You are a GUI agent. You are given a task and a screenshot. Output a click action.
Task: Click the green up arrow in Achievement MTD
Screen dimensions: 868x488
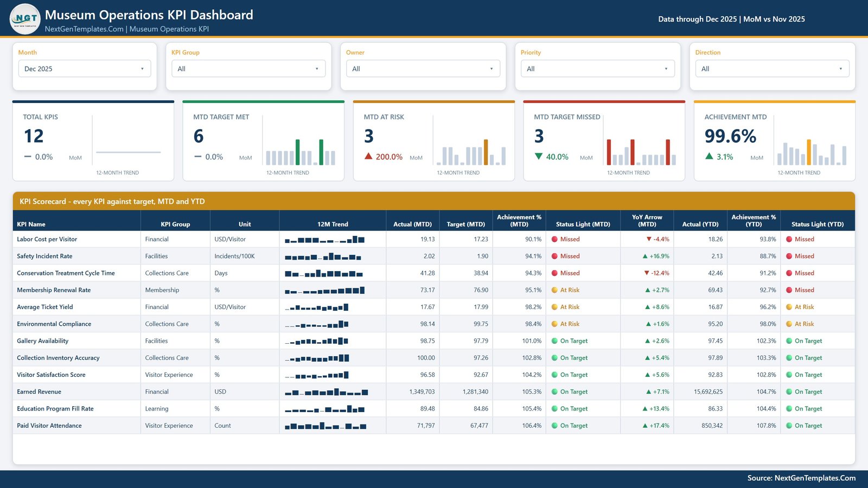pos(709,156)
